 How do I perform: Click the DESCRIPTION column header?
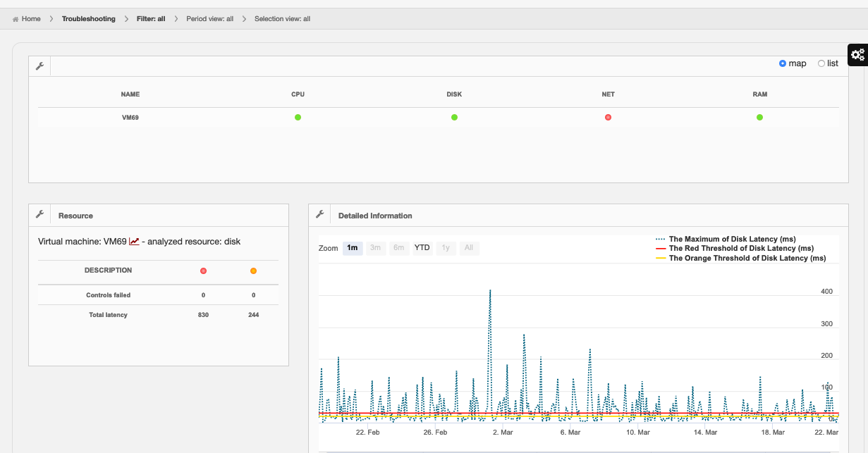(x=108, y=271)
